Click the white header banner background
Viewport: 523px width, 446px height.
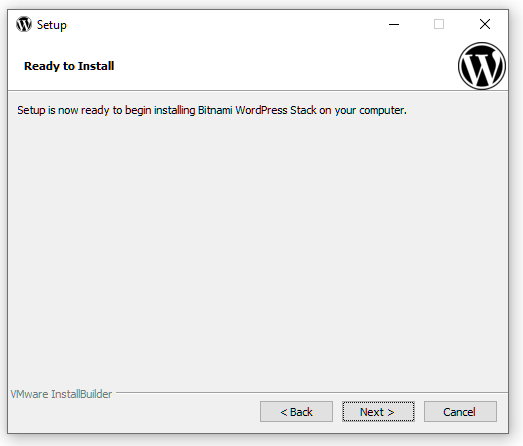[267, 67]
